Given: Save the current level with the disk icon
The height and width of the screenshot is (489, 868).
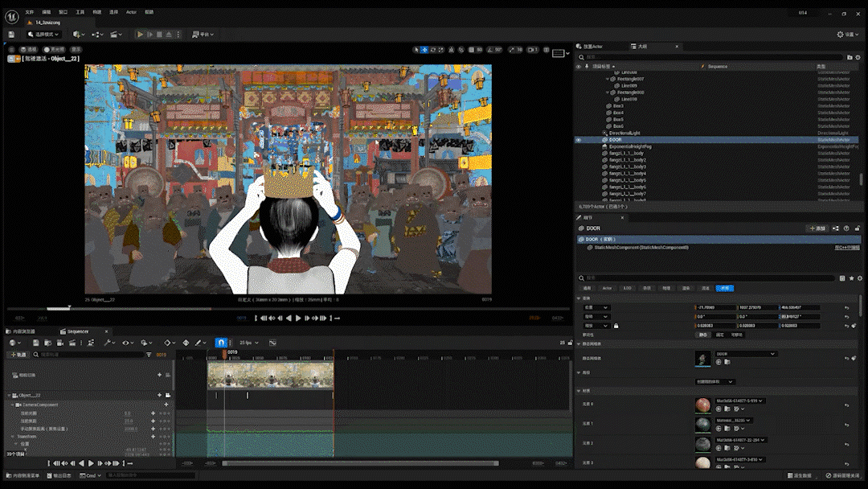Looking at the screenshot, I should [11, 35].
